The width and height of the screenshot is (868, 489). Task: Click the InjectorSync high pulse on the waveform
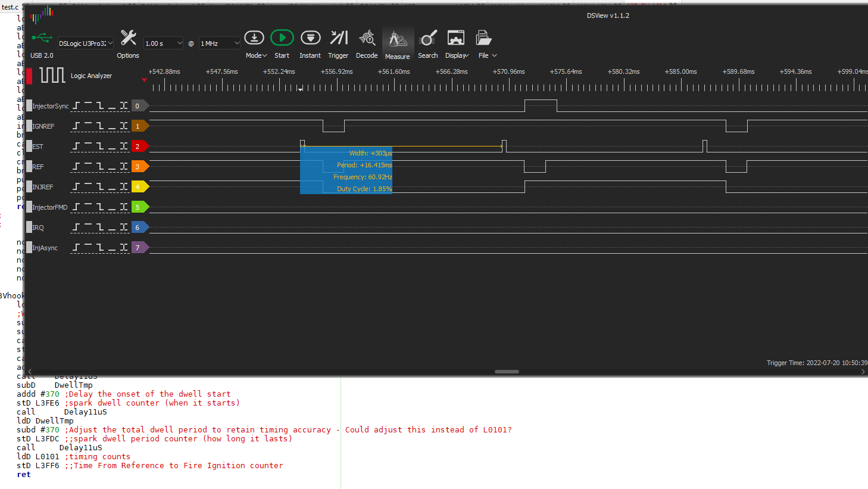pyautogui.click(x=541, y=105)
